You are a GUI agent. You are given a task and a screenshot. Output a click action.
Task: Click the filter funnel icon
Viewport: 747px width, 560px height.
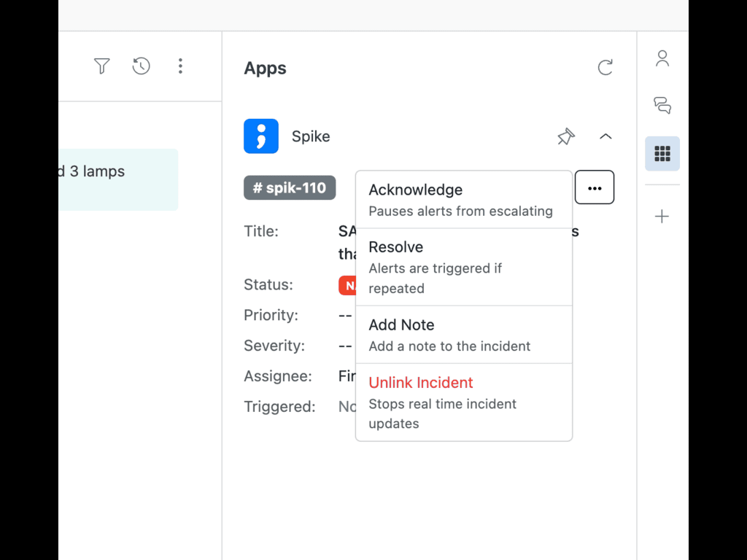pos(102,66)
